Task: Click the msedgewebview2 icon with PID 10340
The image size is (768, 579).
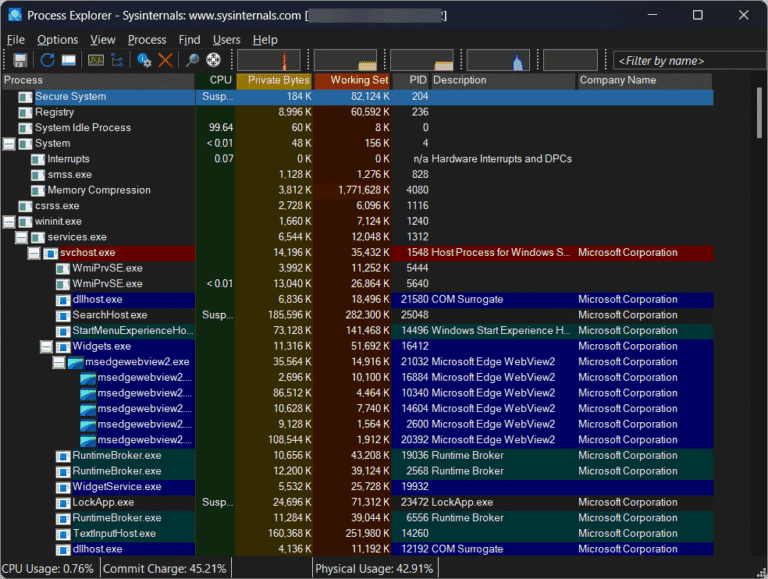Action: [88, 394]
